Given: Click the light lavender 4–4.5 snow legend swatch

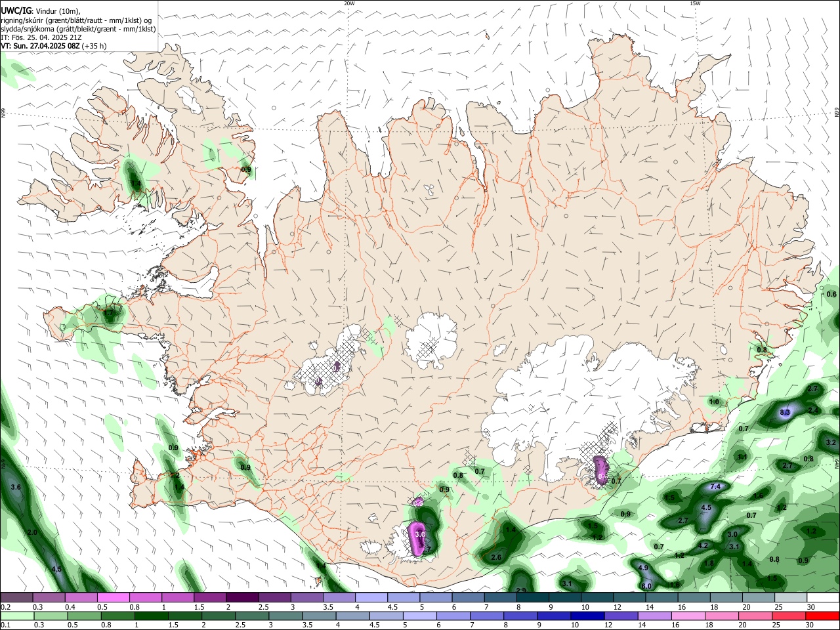Looking at the screenshot, I should 371,597.
